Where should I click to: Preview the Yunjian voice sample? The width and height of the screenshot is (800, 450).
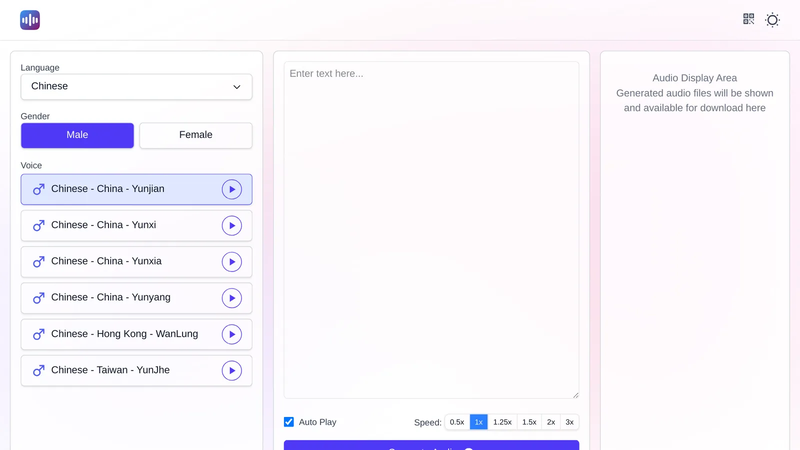232,189
